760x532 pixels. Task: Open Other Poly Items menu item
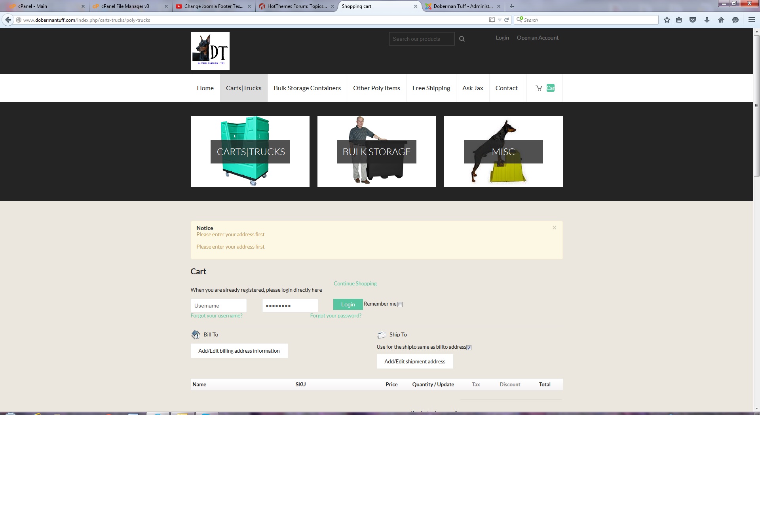coord(376,88)
